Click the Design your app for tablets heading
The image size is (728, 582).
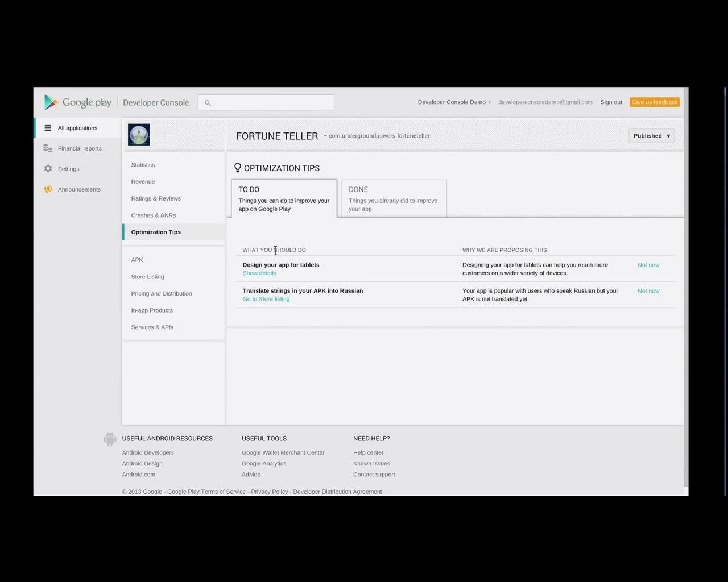pos(281,265)
